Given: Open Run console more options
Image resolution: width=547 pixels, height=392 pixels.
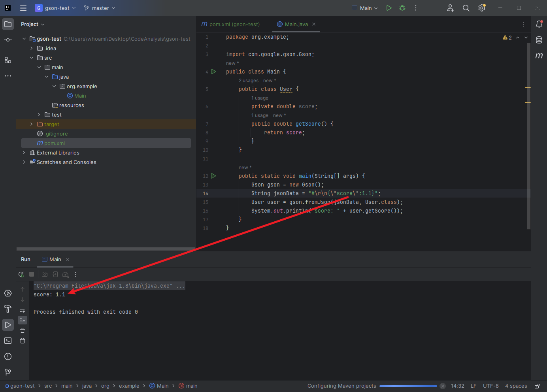Looking at the screenshot, I should coord(75,274).
